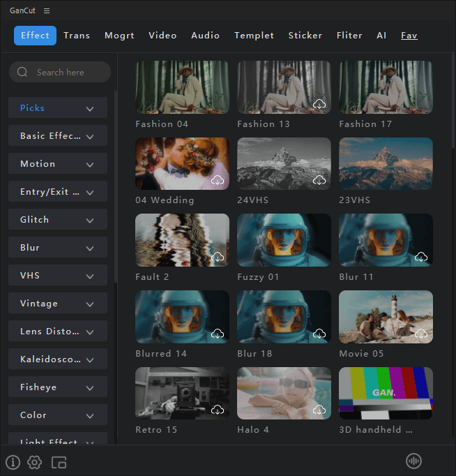
Task: Download the Blur 11 effect via cloud icon
Action: (421, 257)
